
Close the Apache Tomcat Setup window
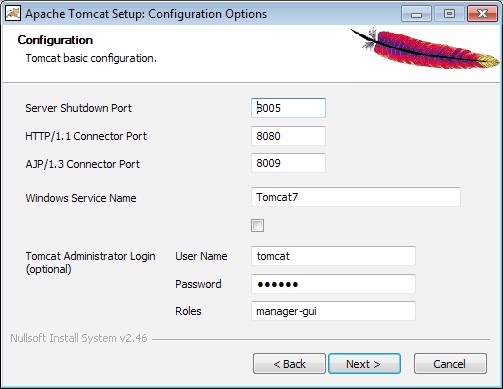tap(482, 14)
